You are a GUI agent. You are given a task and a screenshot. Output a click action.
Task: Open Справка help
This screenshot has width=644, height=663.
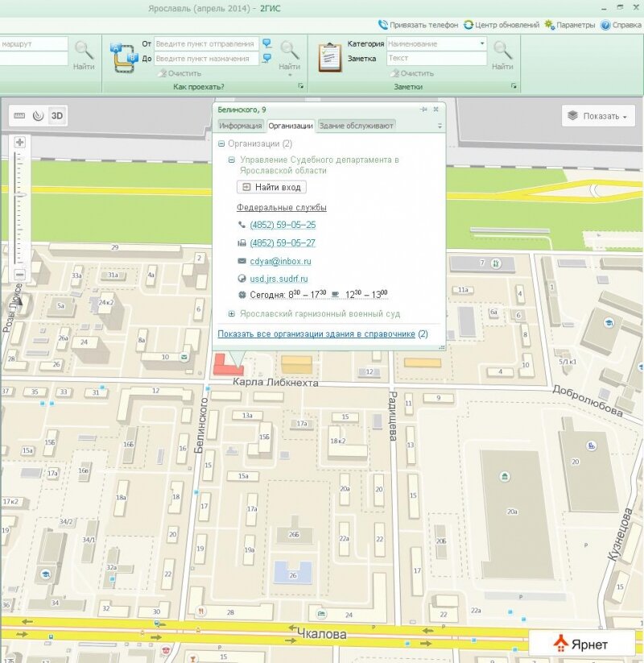(621, 25)
